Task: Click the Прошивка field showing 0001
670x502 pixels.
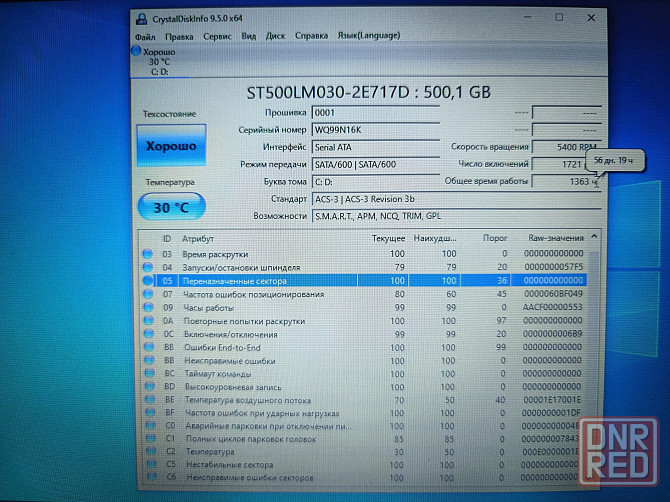Action: coord(376,113)
